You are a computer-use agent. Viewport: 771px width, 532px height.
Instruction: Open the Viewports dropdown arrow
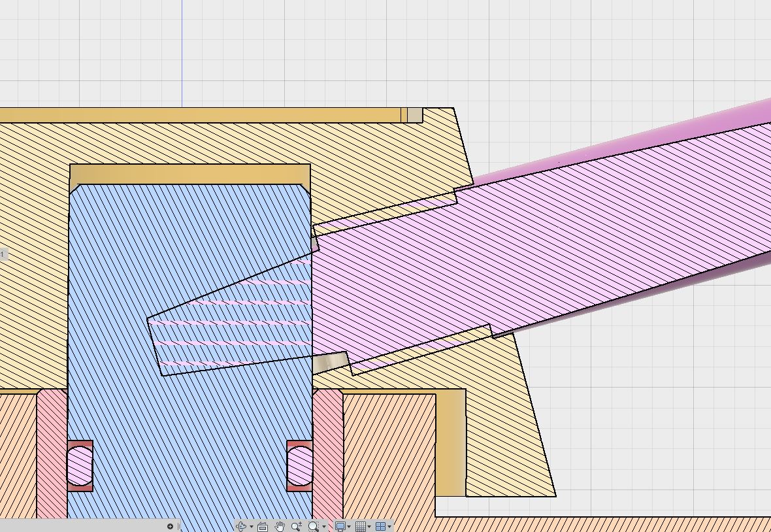389,527
